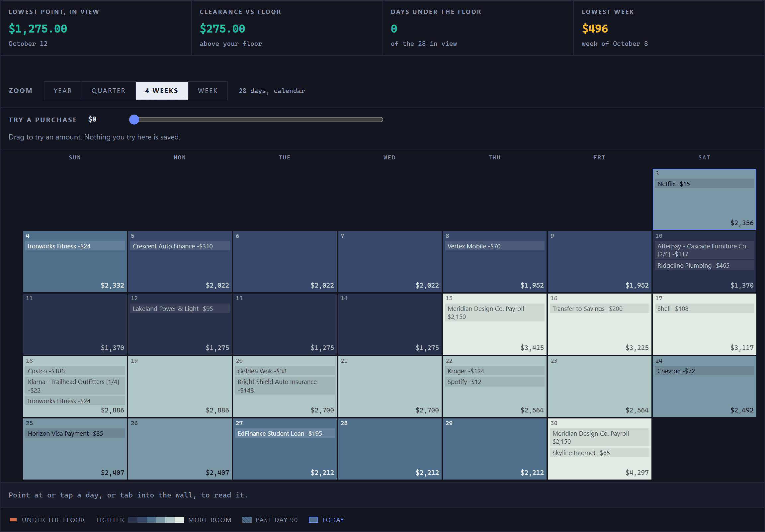Click the Chevron -$72 entry
Viewport: 765px width, 532px height.
coord(704,371)
